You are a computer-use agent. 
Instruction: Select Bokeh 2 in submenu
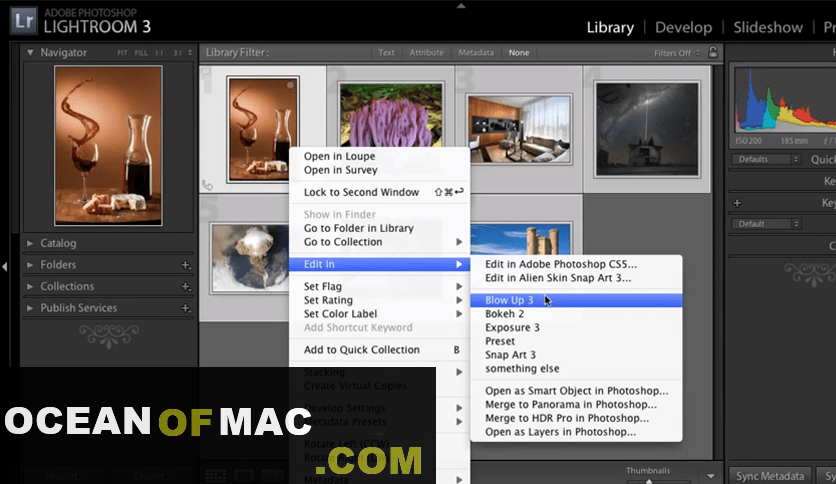click(576, 314)
